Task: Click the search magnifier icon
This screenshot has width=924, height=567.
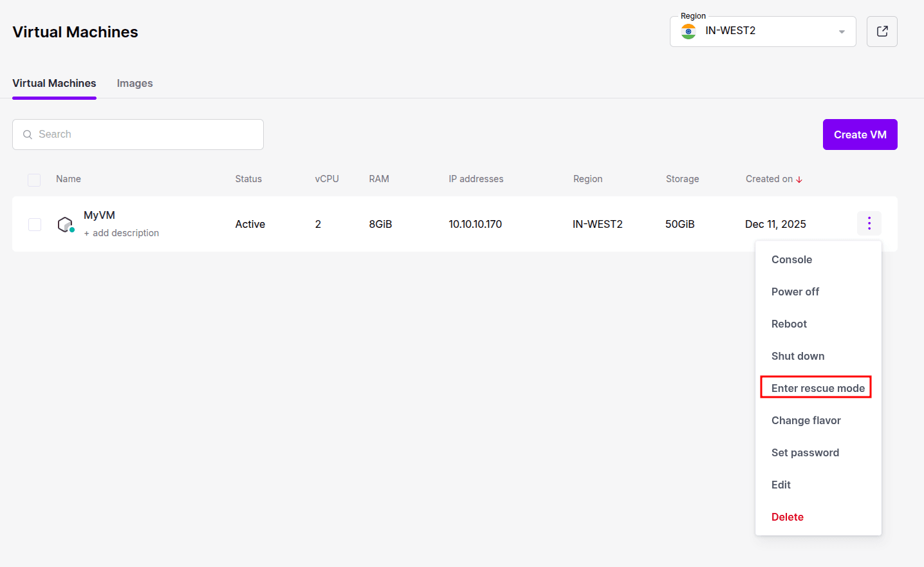Action: [x=28, y=135]
